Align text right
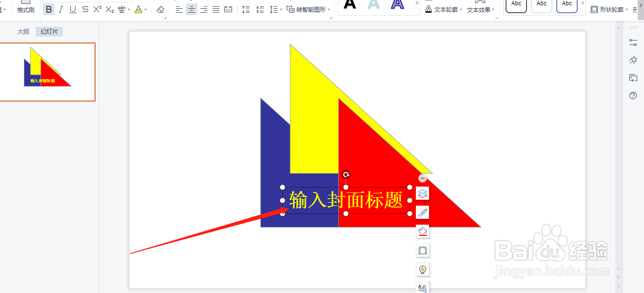The width and height of the screenshot is (644, 293). pyautogui.click(x=204, y=9)
